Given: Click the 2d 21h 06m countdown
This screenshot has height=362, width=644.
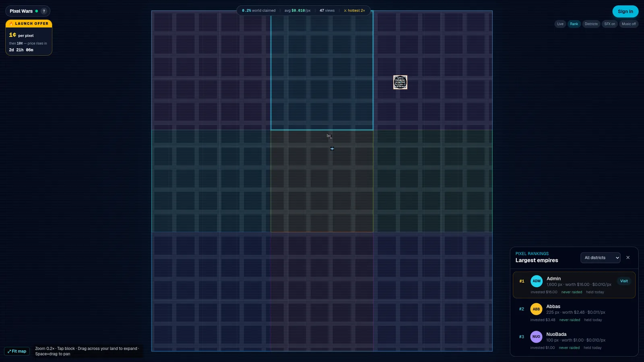Looking at the screenshot, I should click(21, 50).
